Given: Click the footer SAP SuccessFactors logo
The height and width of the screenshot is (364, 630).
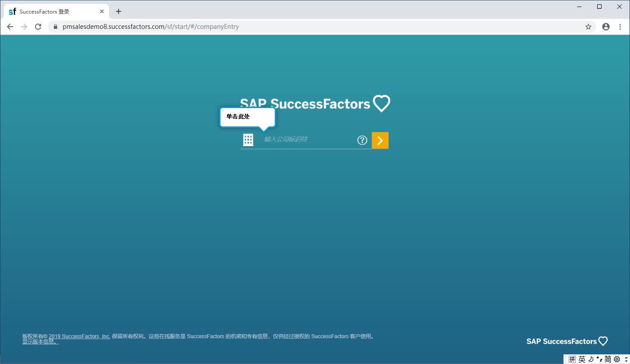Looking at the screenshot, I should [567, 341].
